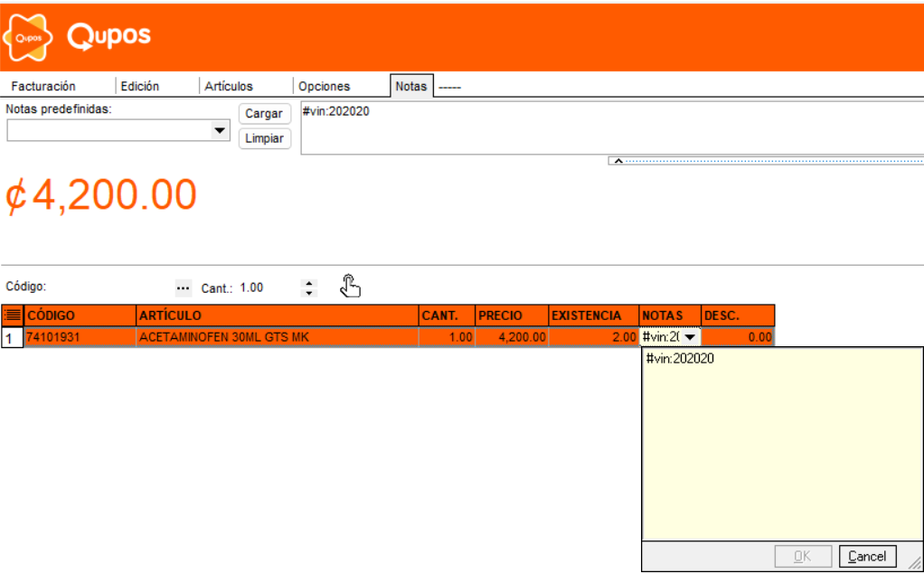The image size is (924, 574).
Task: Collapse the notes panel using the caret handle
Action: tap(618, 161)
